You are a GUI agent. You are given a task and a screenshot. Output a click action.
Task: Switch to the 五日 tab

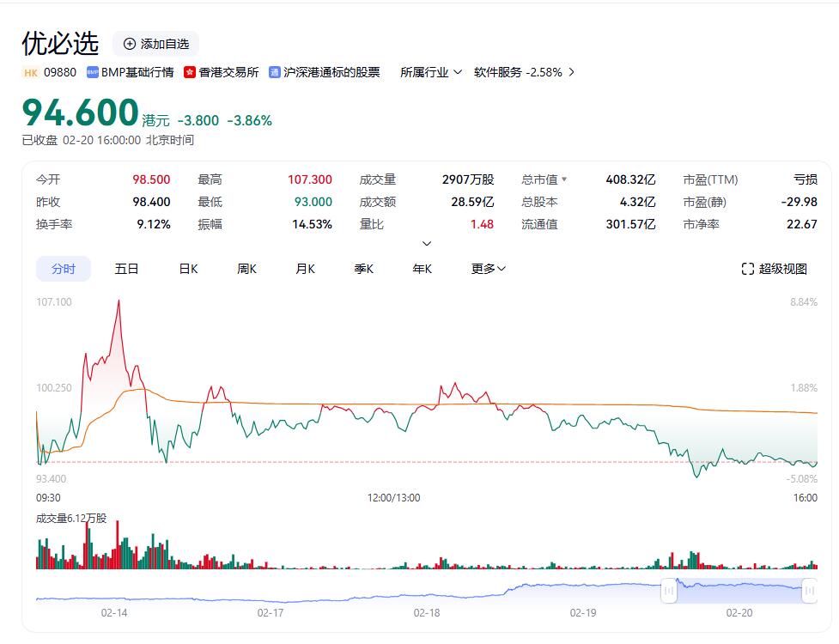coord(126,269)
